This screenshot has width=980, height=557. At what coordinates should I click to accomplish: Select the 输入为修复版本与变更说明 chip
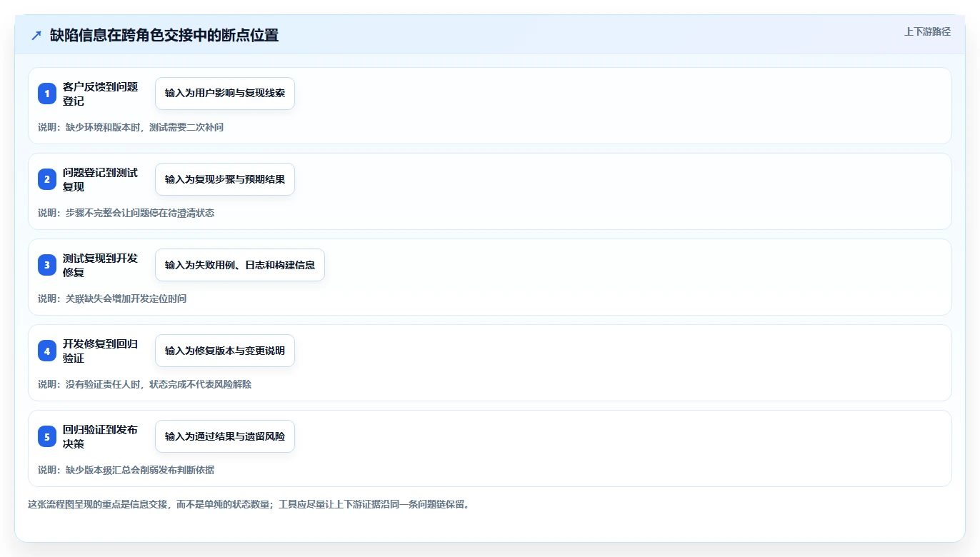tap(225, 351)
